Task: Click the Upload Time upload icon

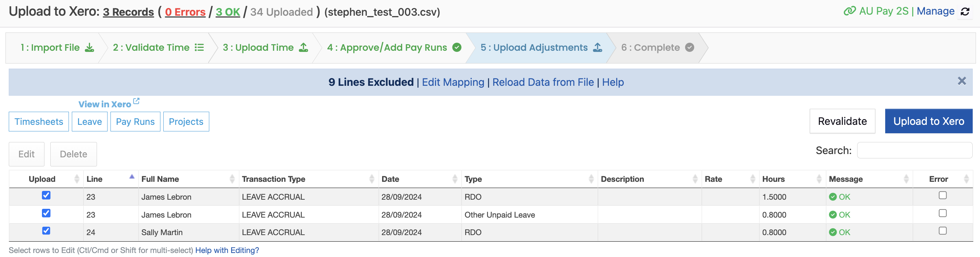Action: coord(304,47)
